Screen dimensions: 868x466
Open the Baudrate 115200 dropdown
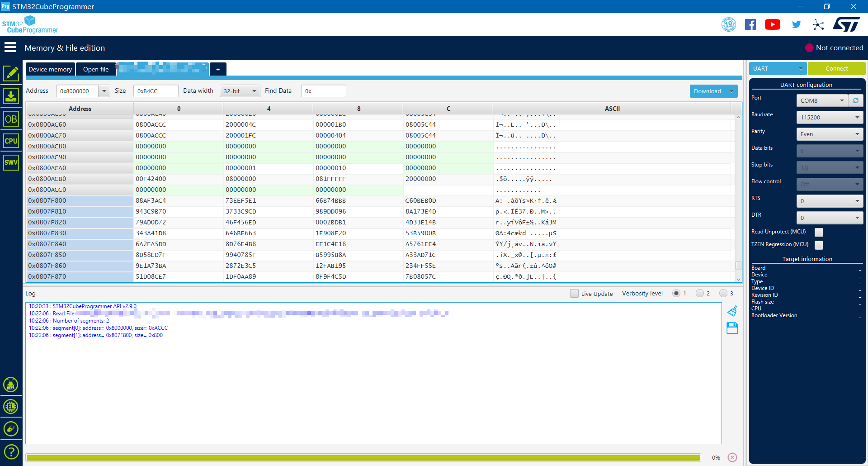coord(830,117)
